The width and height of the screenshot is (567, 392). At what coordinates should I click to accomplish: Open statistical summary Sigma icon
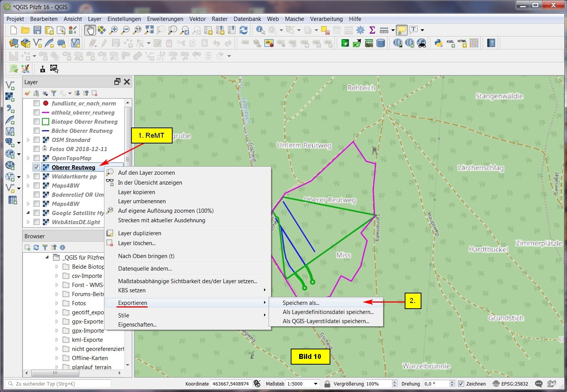(x=372, y=30)
